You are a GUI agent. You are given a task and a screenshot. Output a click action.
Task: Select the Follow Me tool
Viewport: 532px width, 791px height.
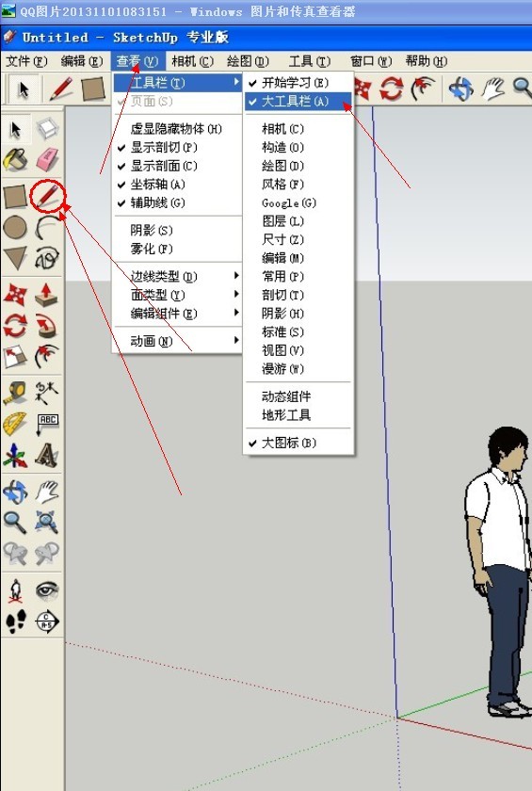(x=47, y=326)
